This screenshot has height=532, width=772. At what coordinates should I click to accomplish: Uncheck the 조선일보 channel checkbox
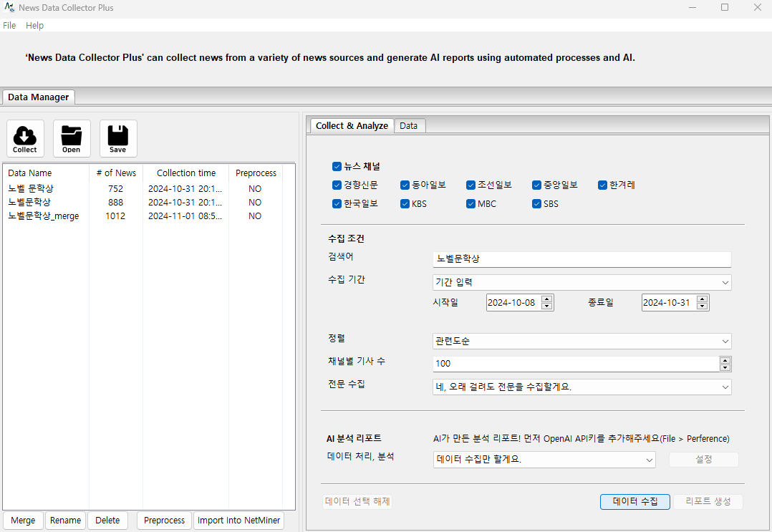click(x=471, y=185)
